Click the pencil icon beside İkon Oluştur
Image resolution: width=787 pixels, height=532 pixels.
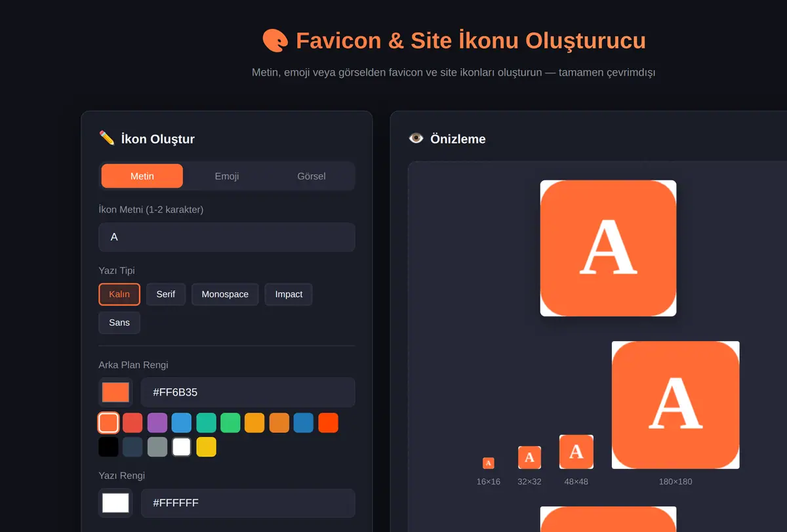click(x=107, y=138)
